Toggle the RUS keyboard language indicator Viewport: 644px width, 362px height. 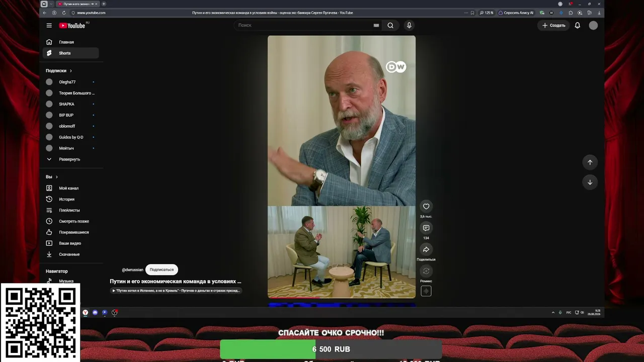pyautogui.click(x=569, y=313)
